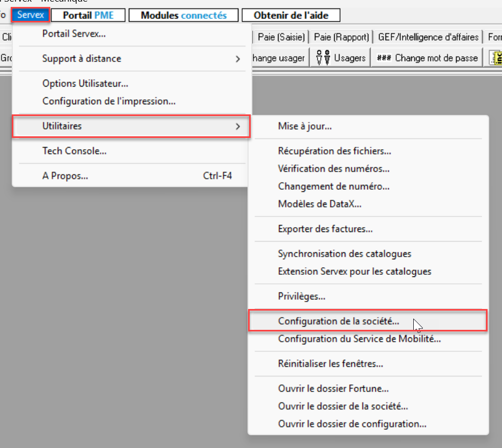This screenshot has height=448, width=502.
Task: Open Obtenir de l'aide
Action: pos(291,16)
